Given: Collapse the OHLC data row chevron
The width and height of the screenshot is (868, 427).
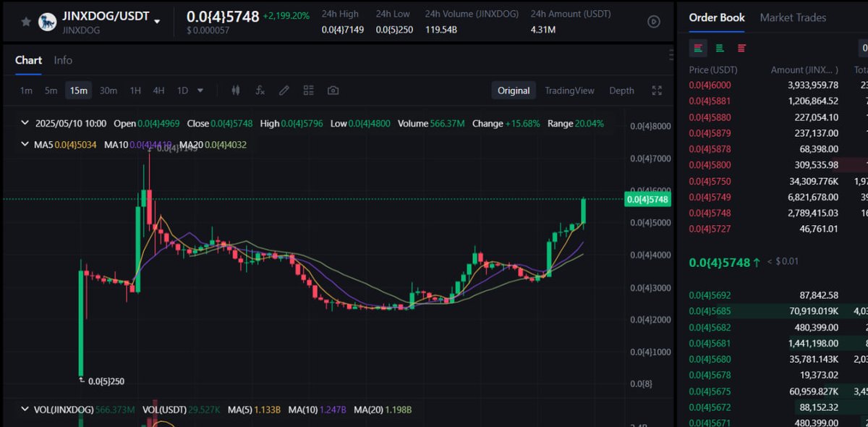Looking at the screenshot, I should click(25, 124).
